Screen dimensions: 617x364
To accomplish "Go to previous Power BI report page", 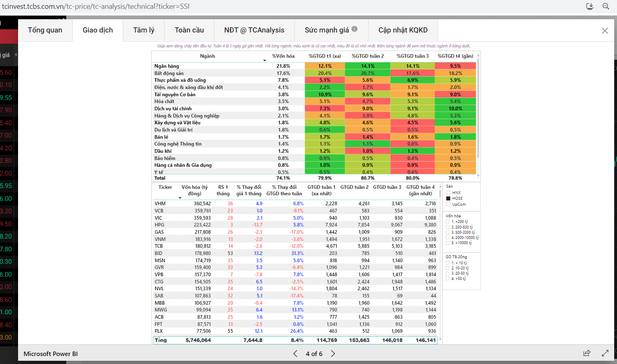I will 295,354.
